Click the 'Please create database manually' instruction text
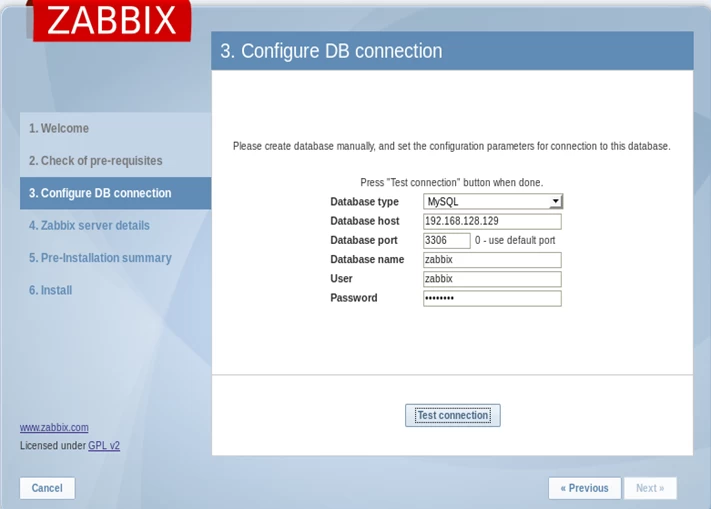The image size is (711, 509). [x=452, y=146]
